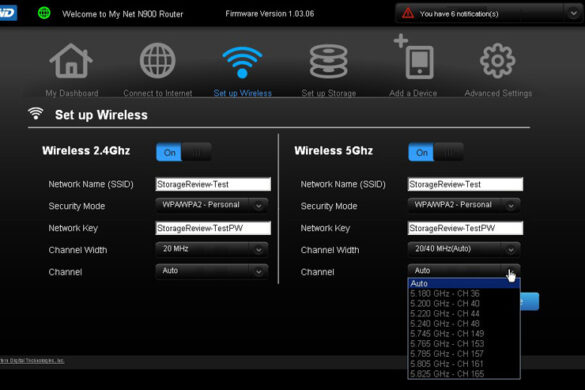Image resolution: width=585 pixels, height=390 pixels.
Task: Open the 5Ghz Channel Width 20/40 MHz dropdown
Action: [464, 249]
